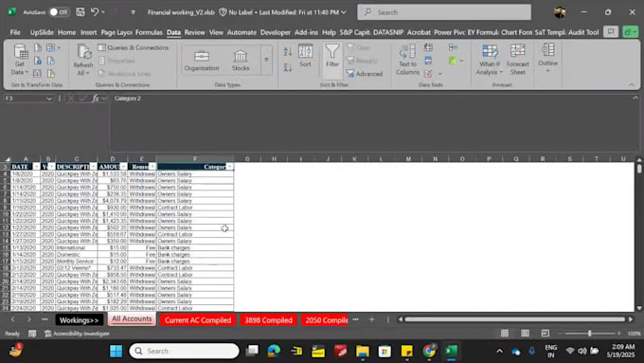Open the Outline dropdown group
644x363 pixels.
[547, 59]
